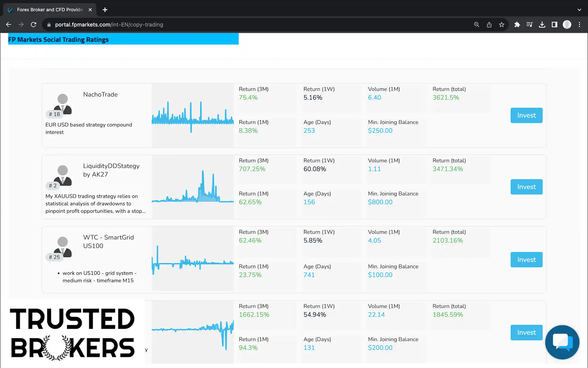Open a new browser tab
This screenshot has height=368, width=588.
(x=105, y=10)
